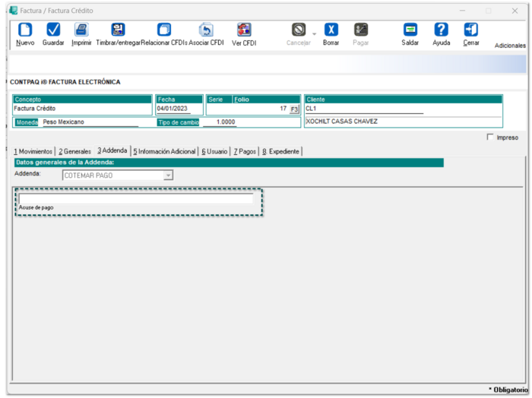Print using the Imprimir icon
532x398 pixels.
coord(81,30)
